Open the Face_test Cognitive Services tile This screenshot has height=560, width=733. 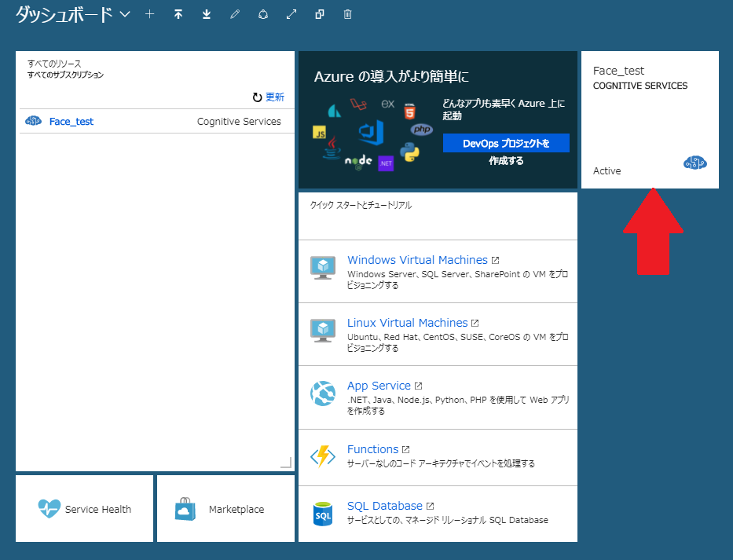click(x=650, y=119)
